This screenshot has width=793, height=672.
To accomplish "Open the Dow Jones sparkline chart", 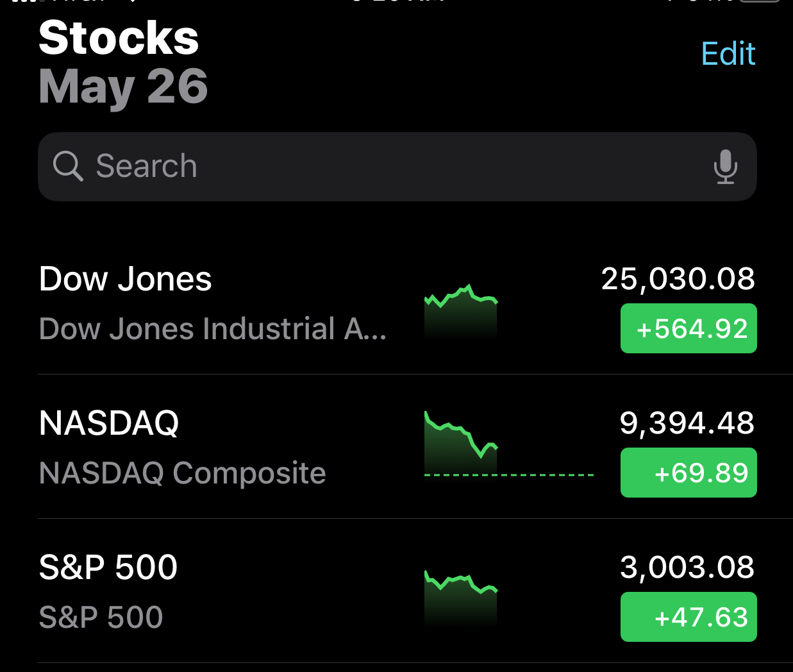I will click(x=461, y=311).
